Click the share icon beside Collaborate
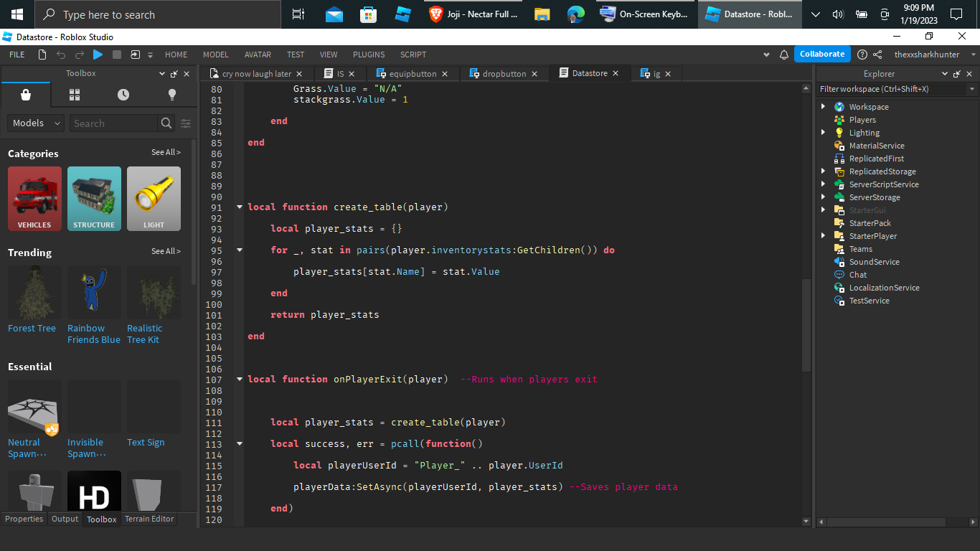Screen dimensions: 980x551 877,55
